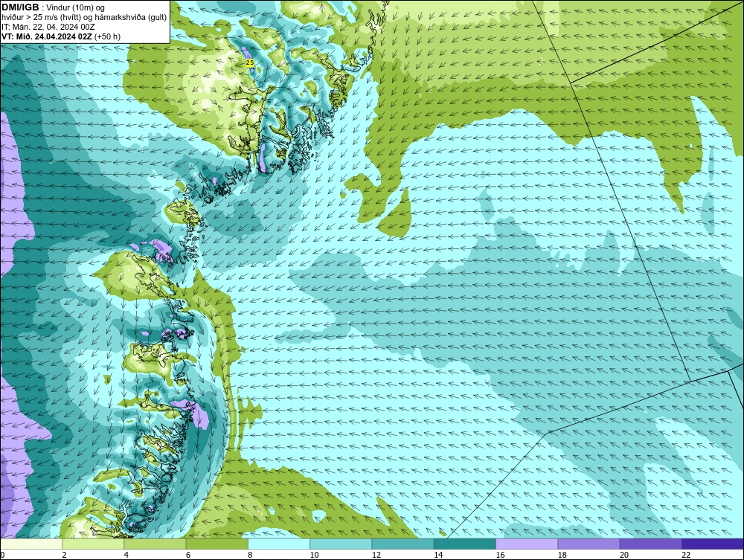Click the scale label 2

[x=64, y=556]
